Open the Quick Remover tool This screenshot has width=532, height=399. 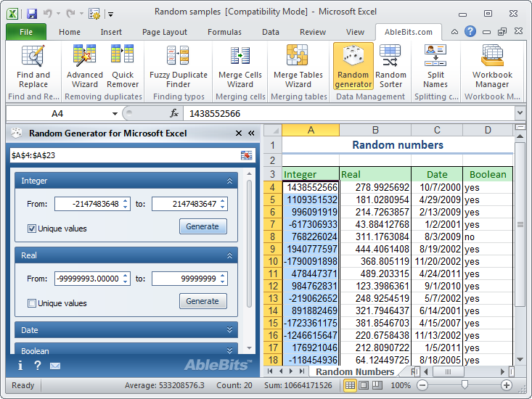click(x=123, y=67)
